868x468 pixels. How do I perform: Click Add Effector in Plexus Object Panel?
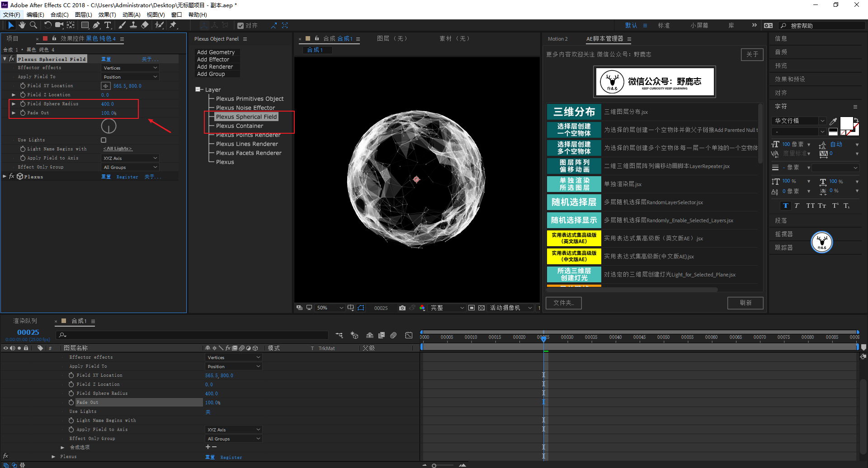click(x=213, y=59)
